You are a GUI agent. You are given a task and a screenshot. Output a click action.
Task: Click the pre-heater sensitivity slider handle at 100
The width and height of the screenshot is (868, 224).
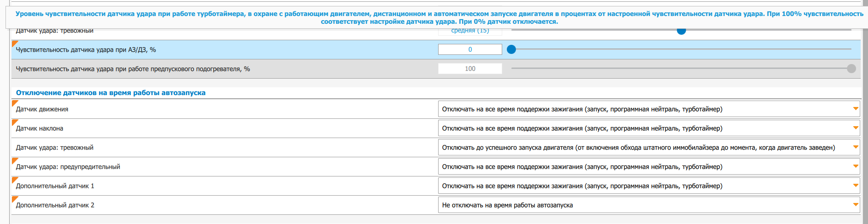(851, 69)
